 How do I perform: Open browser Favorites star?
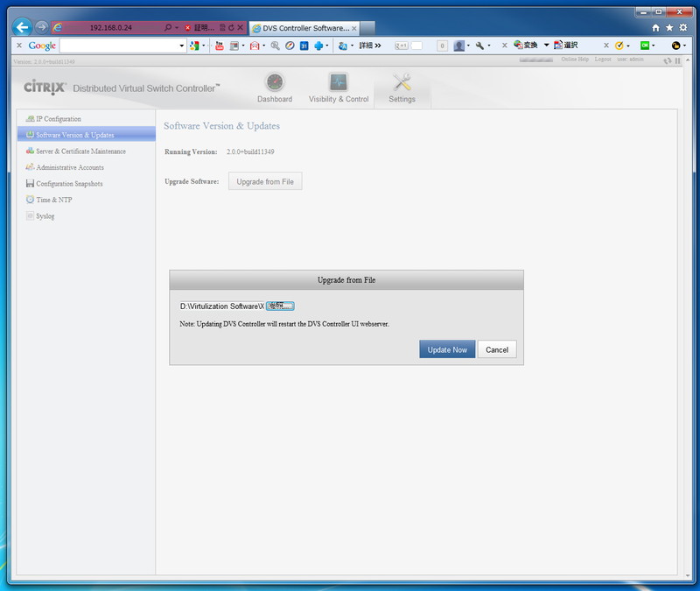[669, 28]
